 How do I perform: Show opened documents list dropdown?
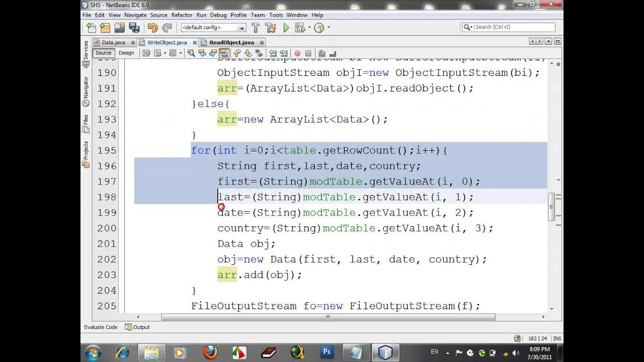pos(548,42)
